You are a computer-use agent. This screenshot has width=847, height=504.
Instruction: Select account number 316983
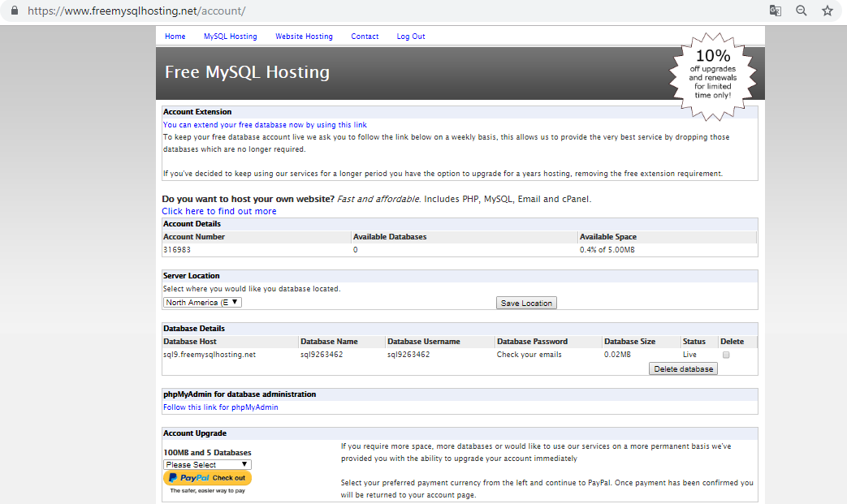pyautogui.click(x=177, y=249)
